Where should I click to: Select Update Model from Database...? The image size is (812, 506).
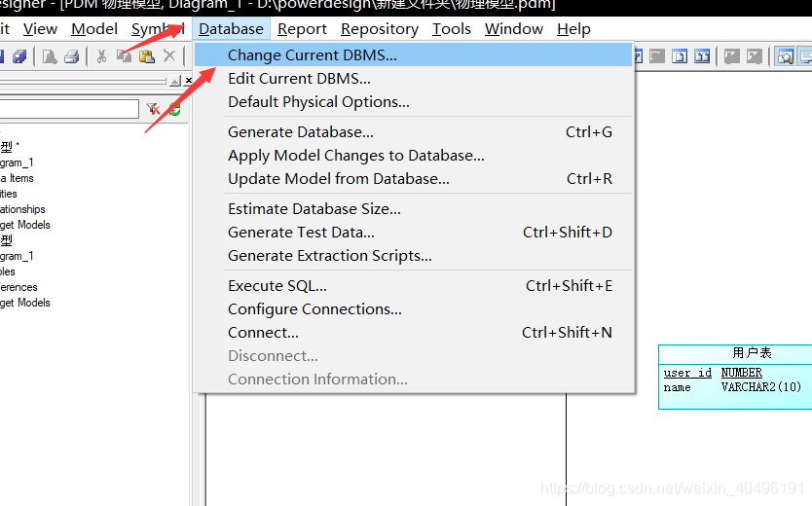tap(413, 178)
